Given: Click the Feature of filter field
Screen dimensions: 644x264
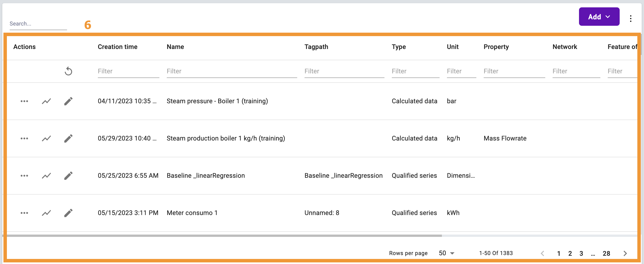Looking at the screenshot, I should click(622, 71).
